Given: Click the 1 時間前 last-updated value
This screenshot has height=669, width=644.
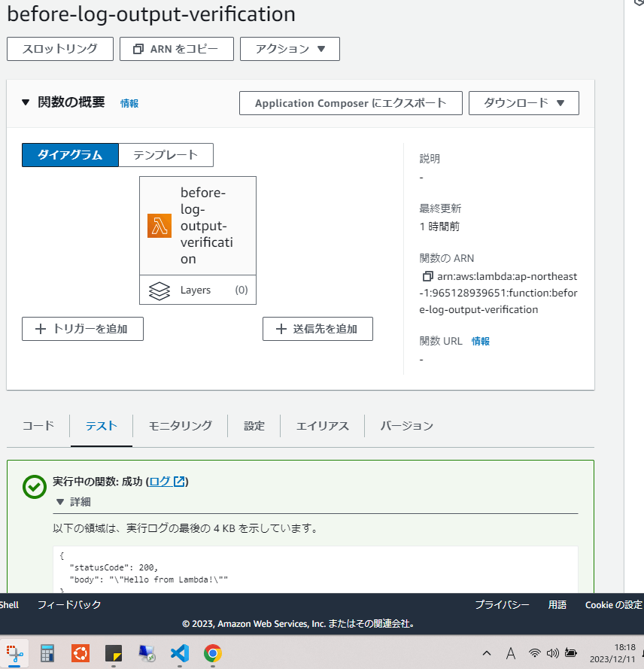Looking at the screenshot, I should [439, 227].
